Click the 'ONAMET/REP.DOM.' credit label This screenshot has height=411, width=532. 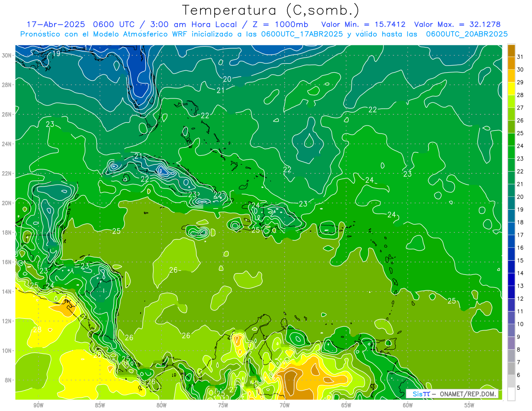(467, 394)
